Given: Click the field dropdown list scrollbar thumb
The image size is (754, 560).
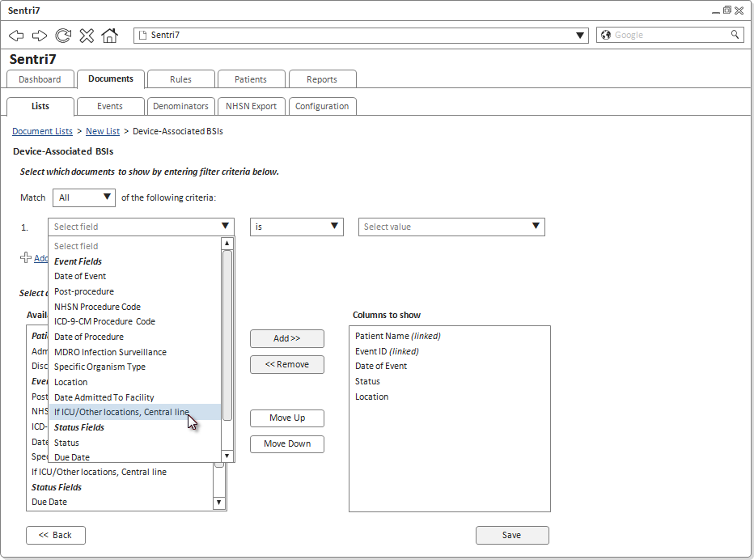Looking at the screenshot, I should tap(227, 336).
